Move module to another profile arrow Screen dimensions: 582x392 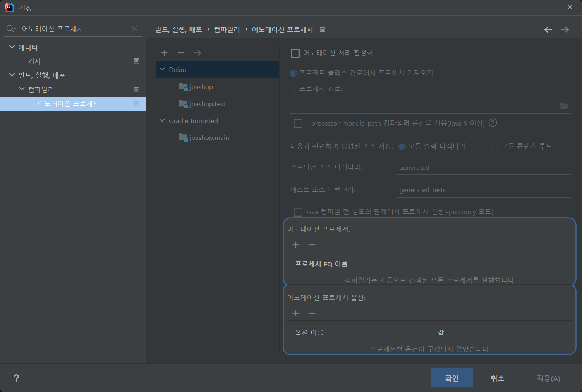coord(197,53)
